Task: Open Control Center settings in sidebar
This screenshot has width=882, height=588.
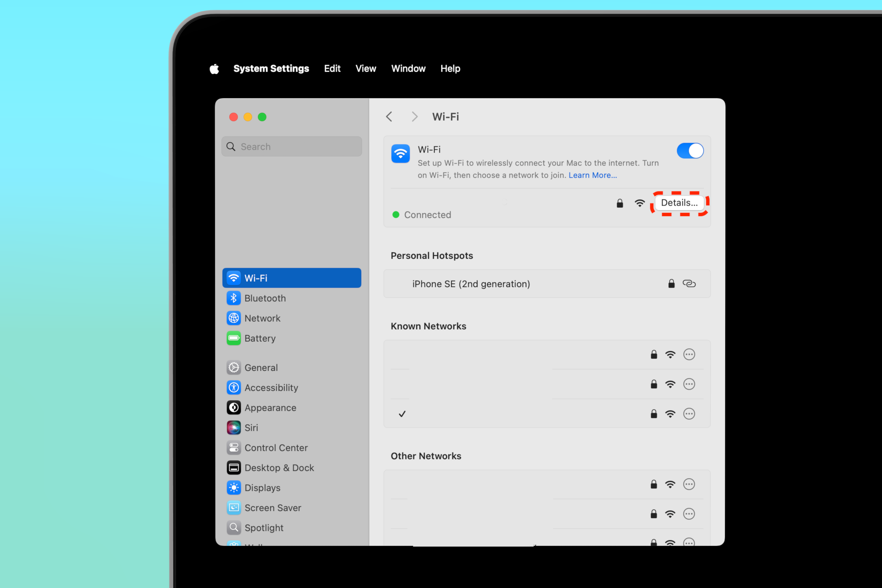Action: click(x=292, y=448)
